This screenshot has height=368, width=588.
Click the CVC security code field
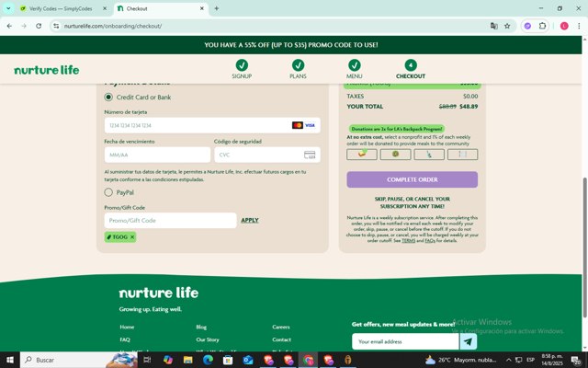tap(267, 155)
